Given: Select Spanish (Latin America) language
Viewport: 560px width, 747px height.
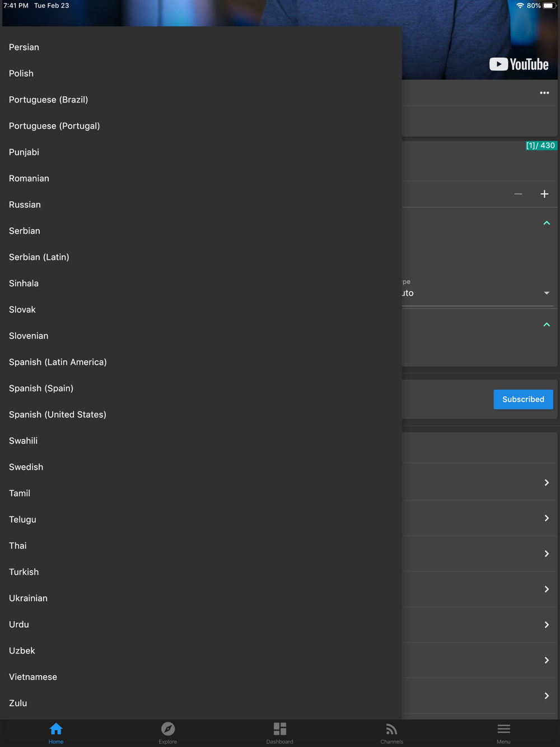Looking at the screenshot, I should (x=58, y=362).
